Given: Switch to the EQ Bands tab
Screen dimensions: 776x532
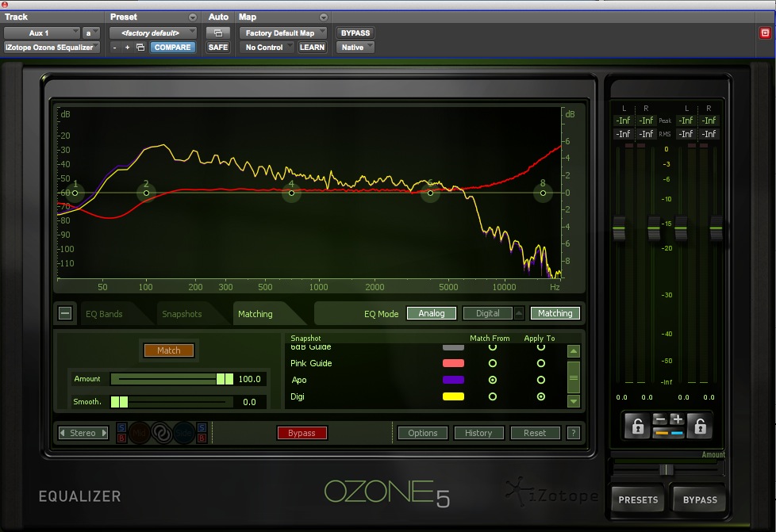Looking at the screenshot, I should (x=104, y=314).
